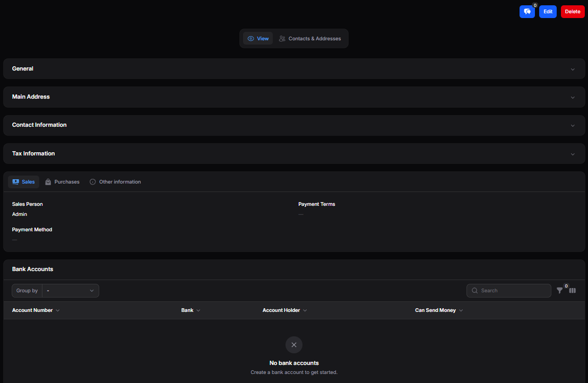This screenshot has width=588, height=383.
Task: Open the Contacts & Addresses tab
Action: pos(310,39)
